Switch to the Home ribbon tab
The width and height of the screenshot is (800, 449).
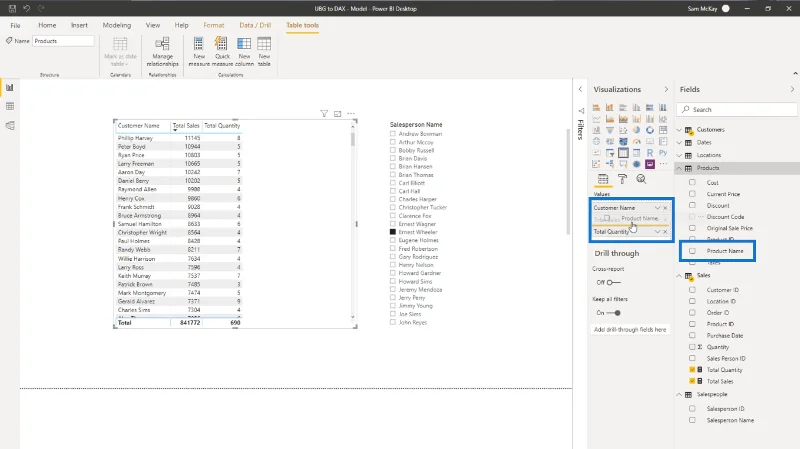[47, 25]
